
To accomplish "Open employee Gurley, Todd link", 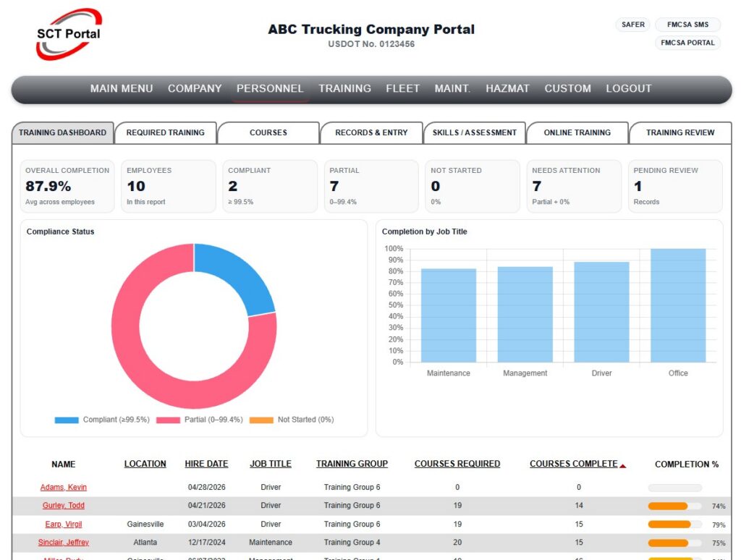I will click(64, 506).
